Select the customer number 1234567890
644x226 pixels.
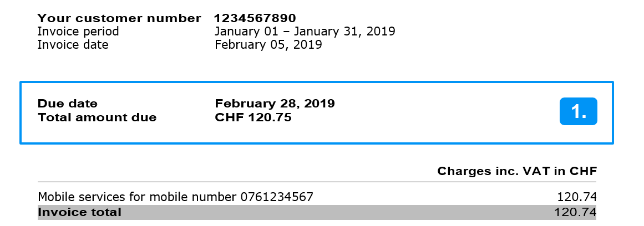coord(255,18)
